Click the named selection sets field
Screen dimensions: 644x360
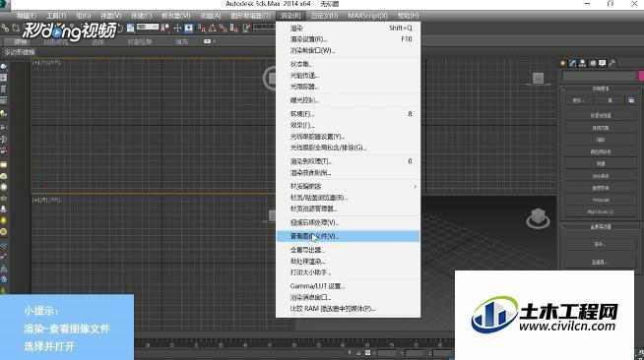[264, 27]
